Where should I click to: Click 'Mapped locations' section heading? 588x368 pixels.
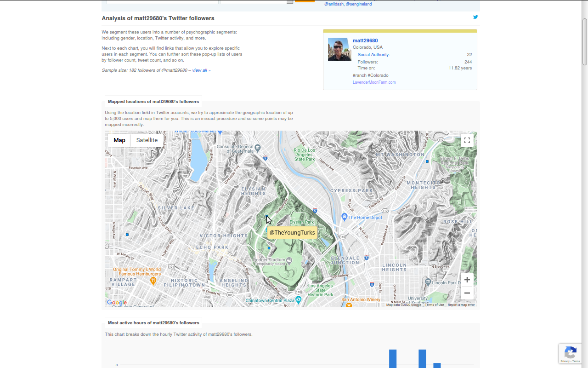tap(153, 102)
